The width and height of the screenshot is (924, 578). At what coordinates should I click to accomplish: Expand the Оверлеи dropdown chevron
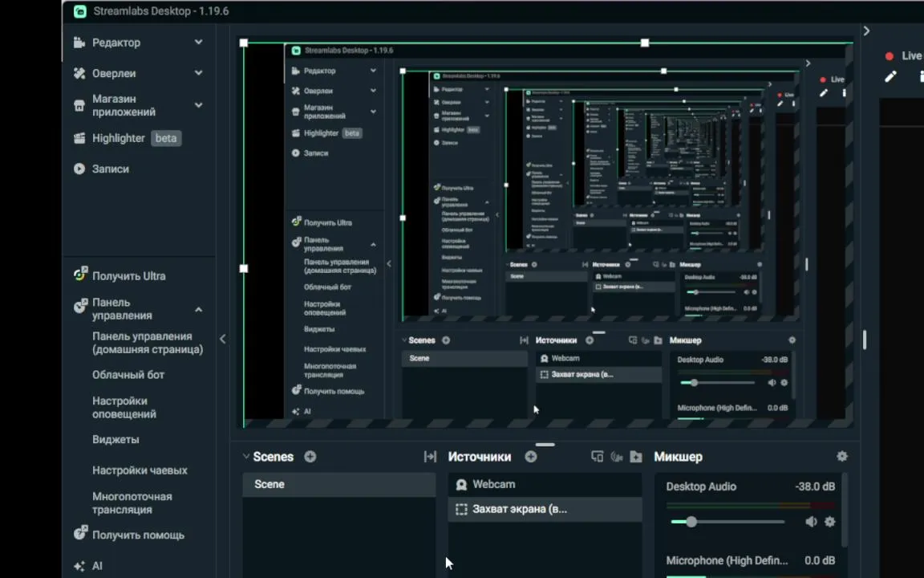[x=199, y=73]
